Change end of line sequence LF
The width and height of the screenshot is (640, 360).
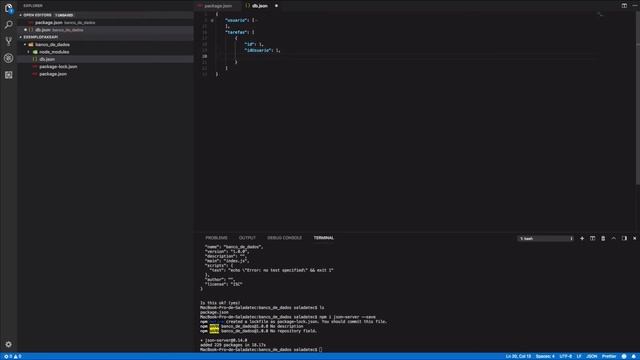pyautogui.click(x=579, y=356)
